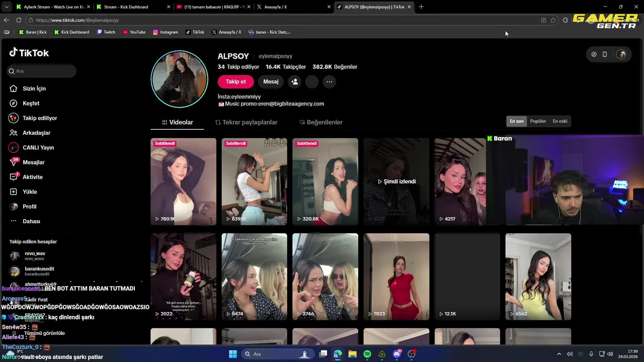This screenshot has width=644, height=362.
Task: Click the TikTok logo in the sidebar
Action: click(x=29, y=53)
